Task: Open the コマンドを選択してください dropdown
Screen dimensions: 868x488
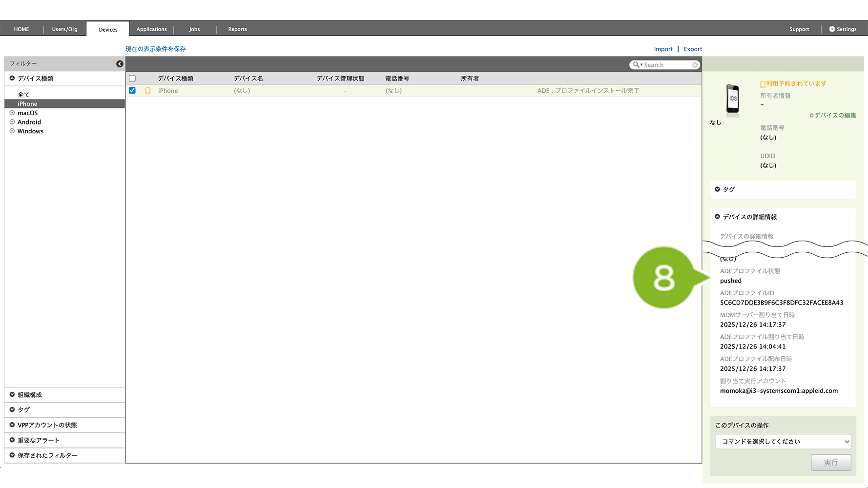Action: 783,442
